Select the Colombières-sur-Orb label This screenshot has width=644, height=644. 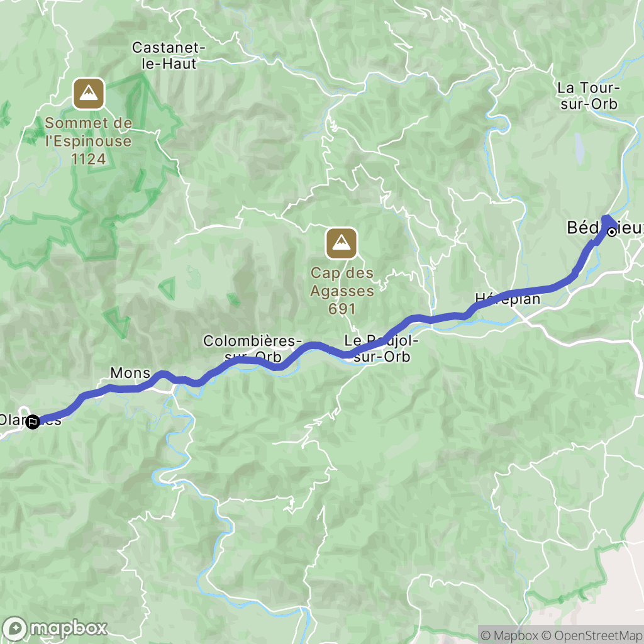click(252, 348)
